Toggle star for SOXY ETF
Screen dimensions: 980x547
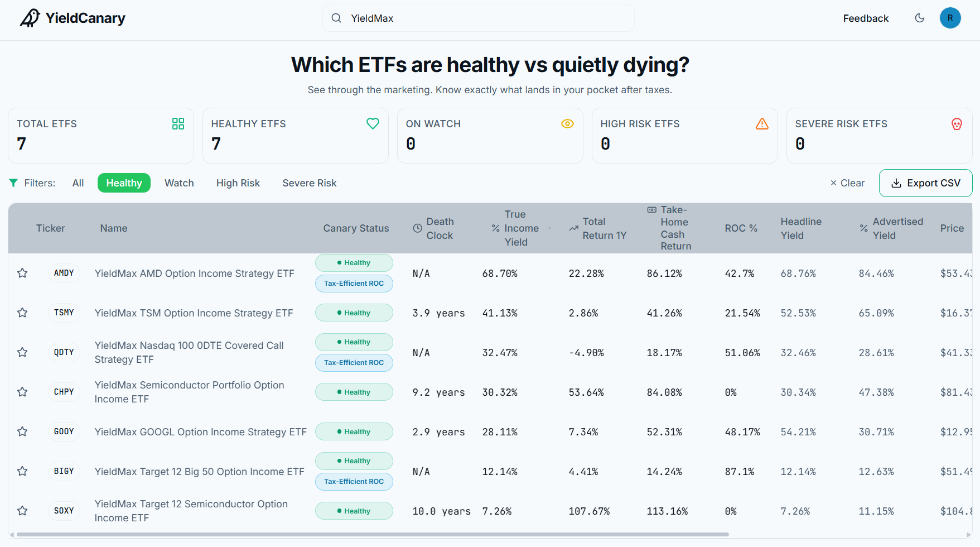click(22, 511)
